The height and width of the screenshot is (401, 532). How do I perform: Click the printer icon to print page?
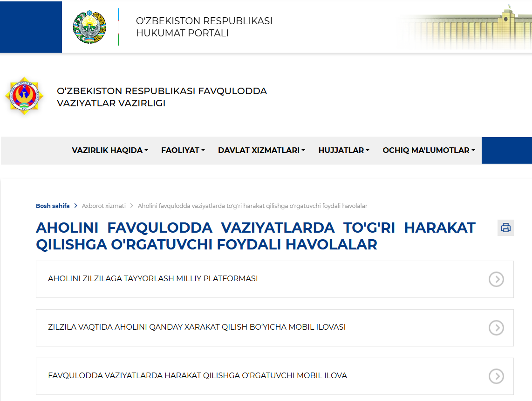[505, 228]
